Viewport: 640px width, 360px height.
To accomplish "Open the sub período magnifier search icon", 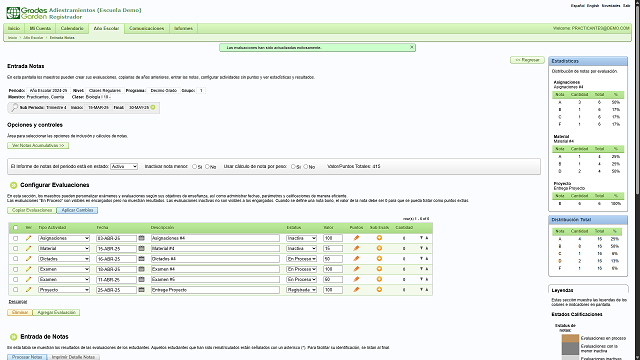I will tap(14, 107).
